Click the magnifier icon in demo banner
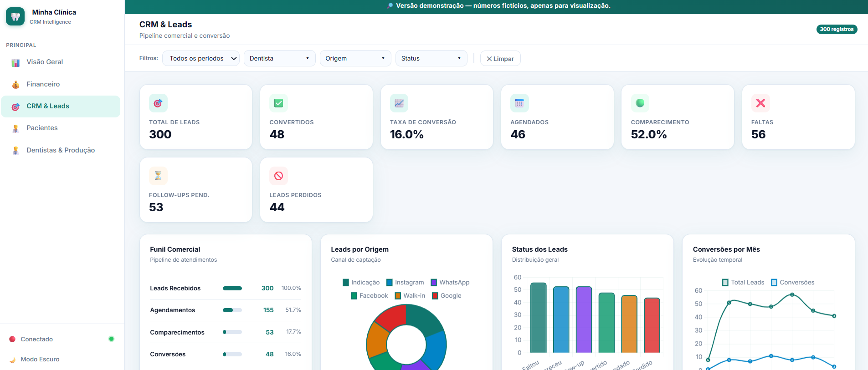 pos(390,5)
